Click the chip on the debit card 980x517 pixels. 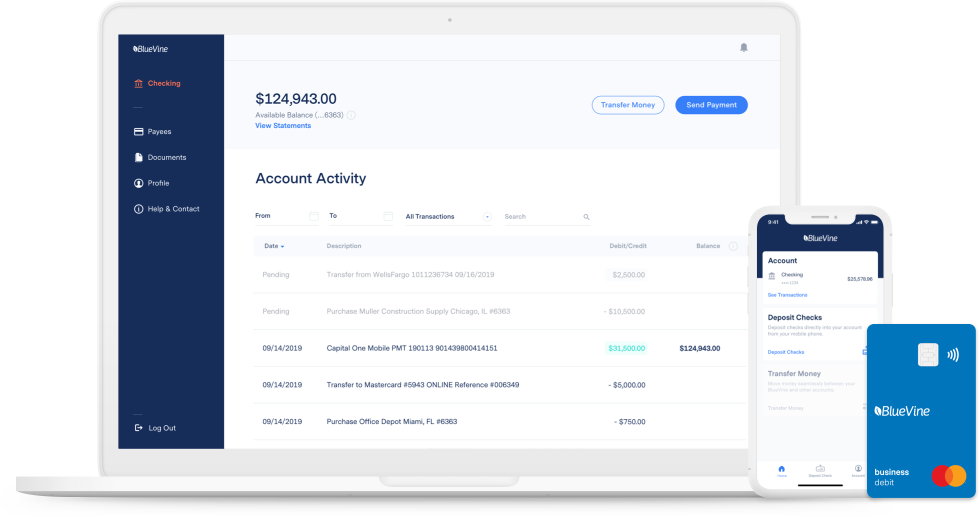[928, 354]
